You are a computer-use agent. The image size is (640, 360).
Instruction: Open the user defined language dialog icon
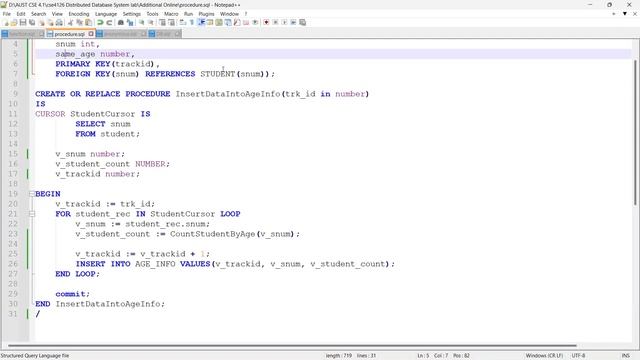[x=210, y=22]
